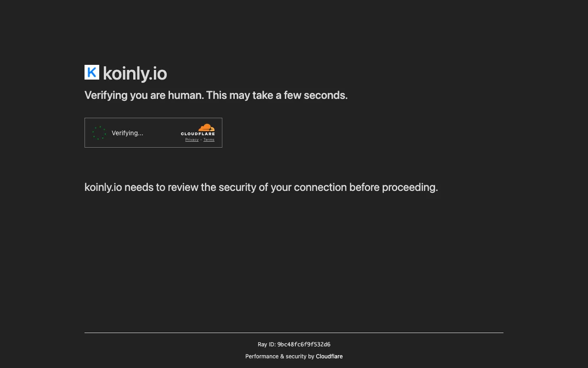The image size is (588, 368).
Task: Select the Ray ID code value
Action: pyautogui.click(x=304, y=345)
